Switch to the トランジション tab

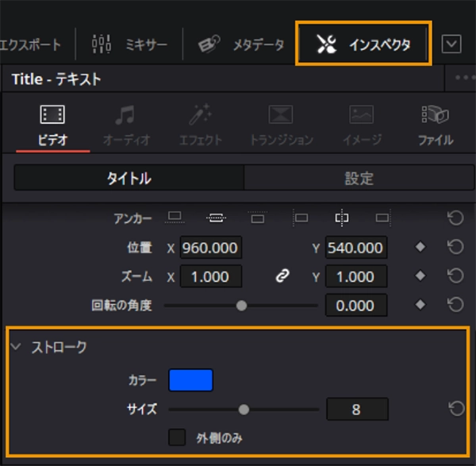281,125
